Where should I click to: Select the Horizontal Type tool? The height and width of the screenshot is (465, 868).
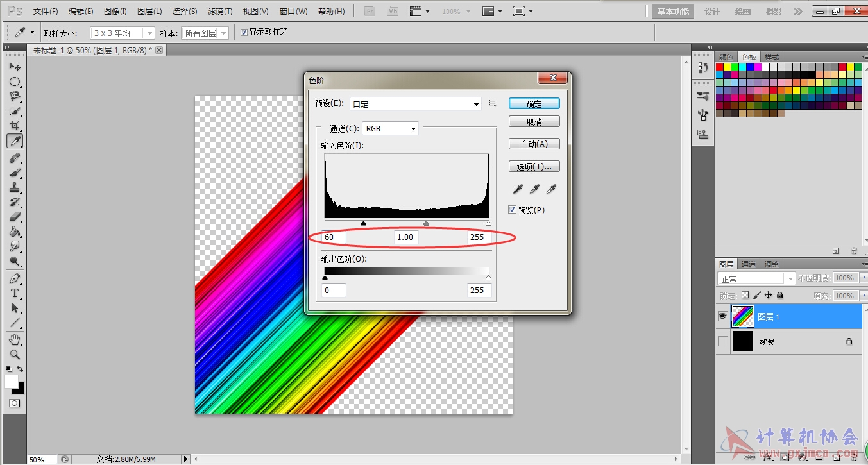click(14, 293)
